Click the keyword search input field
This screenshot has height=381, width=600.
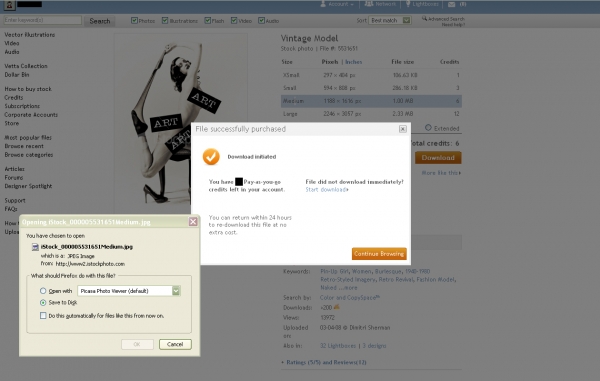42,20
